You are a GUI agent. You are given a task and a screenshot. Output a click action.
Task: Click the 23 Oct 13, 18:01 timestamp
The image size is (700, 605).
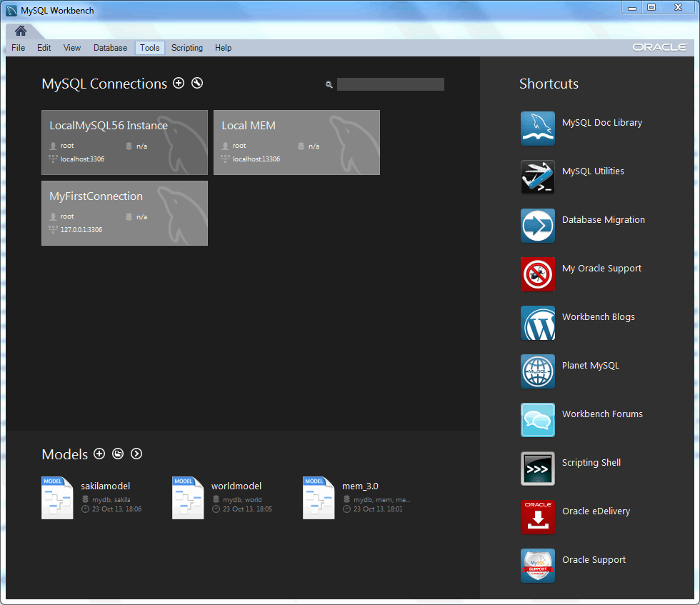click(378, 509)
